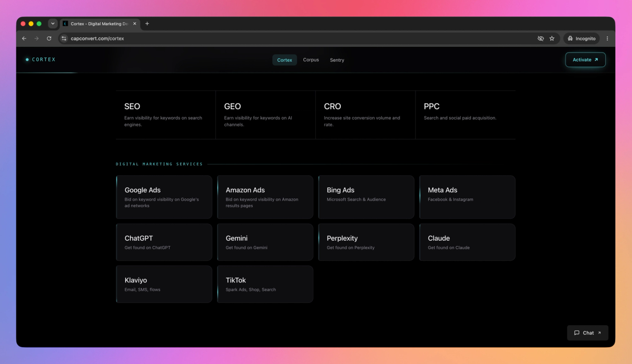Open the Claude service card
The image size is (632, 364).
[467, 242]
